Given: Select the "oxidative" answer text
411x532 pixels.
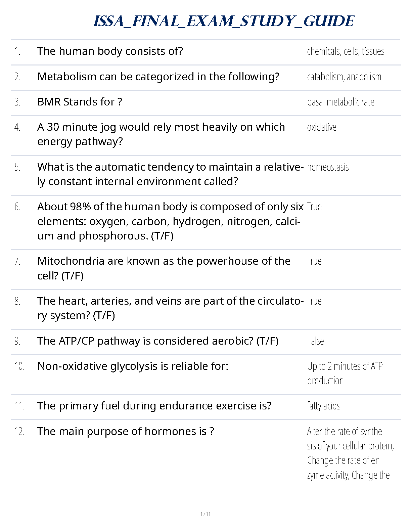Looking at the screenshot, I should tap(321, 127).
